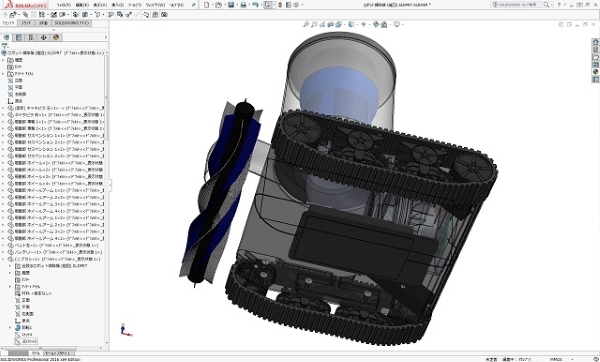Open the Edit Appearance icon in view toolbar

coord(376,24)
